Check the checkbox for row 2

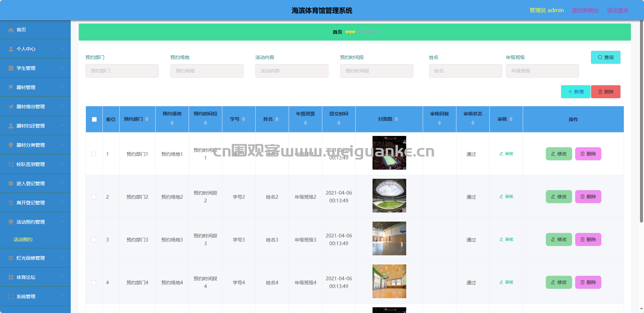click(x=94, y=197)
